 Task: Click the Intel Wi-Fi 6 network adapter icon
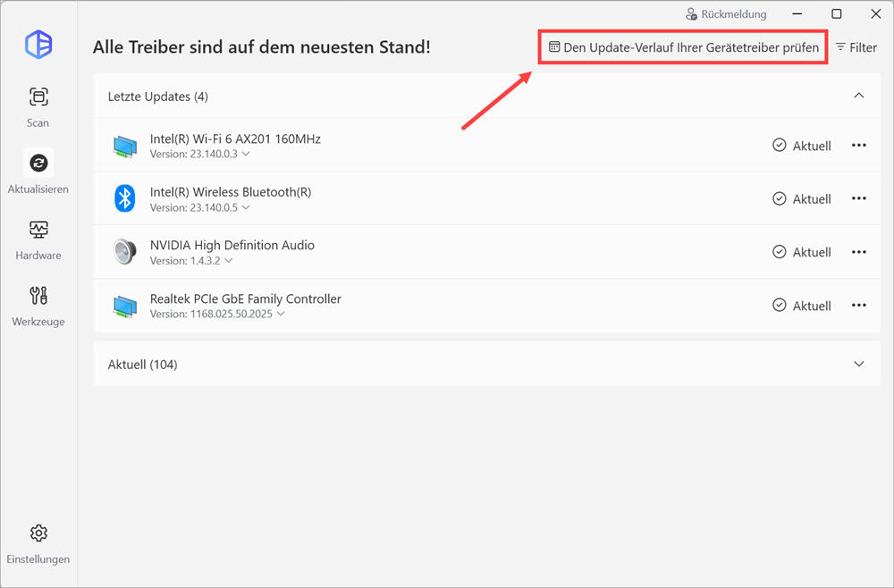click(125, 146)
